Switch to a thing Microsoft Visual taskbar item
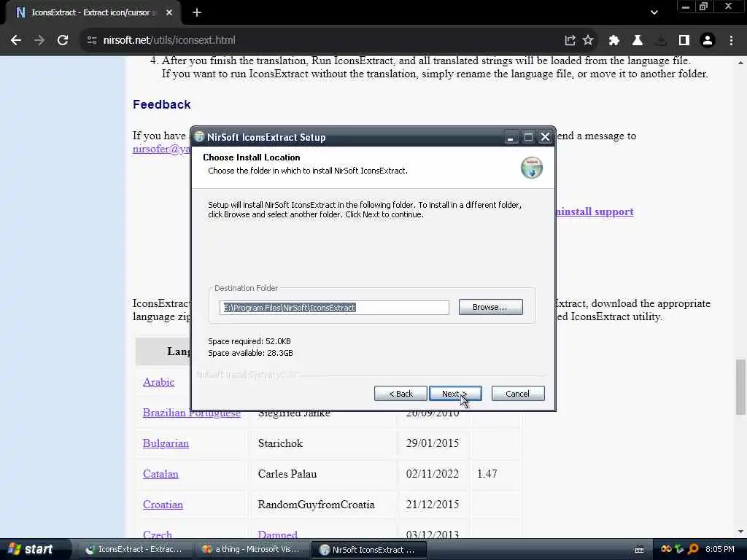The height and width of the screenshot is (560, 747). tap(251, 550)
